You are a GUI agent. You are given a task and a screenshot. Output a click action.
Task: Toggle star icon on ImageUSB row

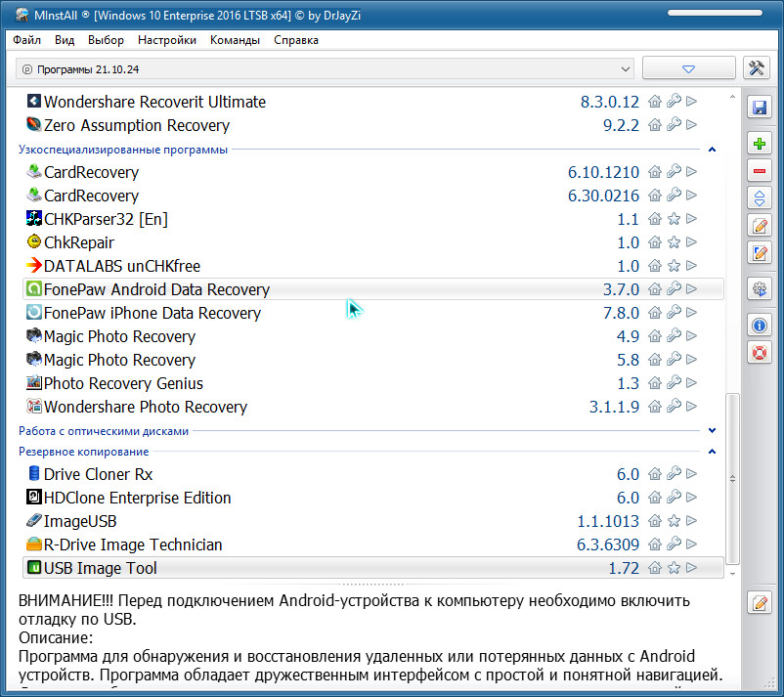[x=674, y=521]
